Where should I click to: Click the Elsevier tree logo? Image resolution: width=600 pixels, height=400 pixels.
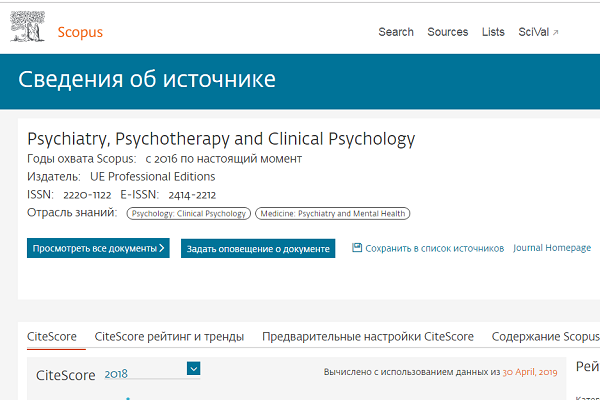pos(28,26)
